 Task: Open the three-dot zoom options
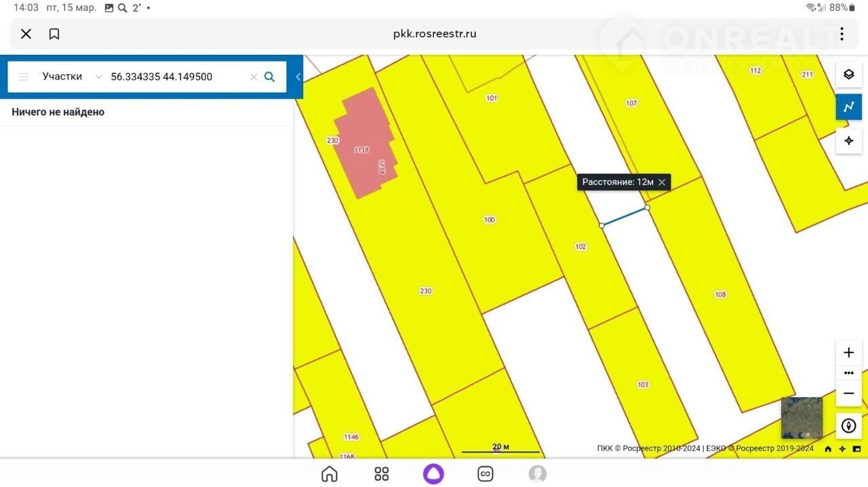tap(848, 373)
